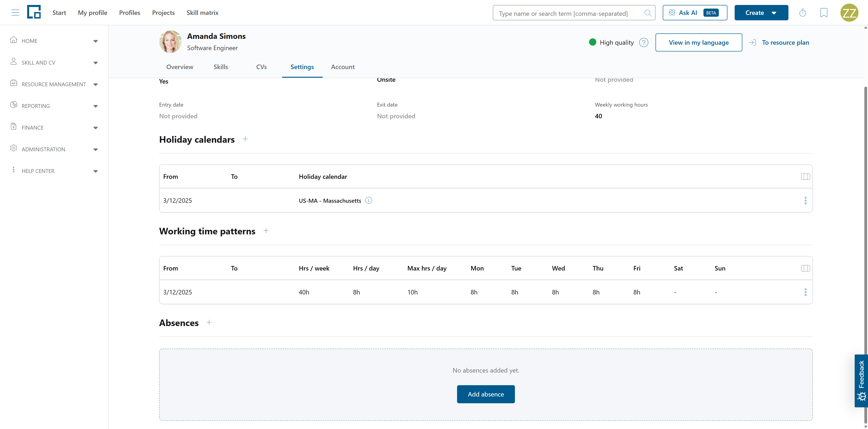Open the Feedback side tab
The width and height of the screenshot is (868, 429).
[x=861, y=380]
